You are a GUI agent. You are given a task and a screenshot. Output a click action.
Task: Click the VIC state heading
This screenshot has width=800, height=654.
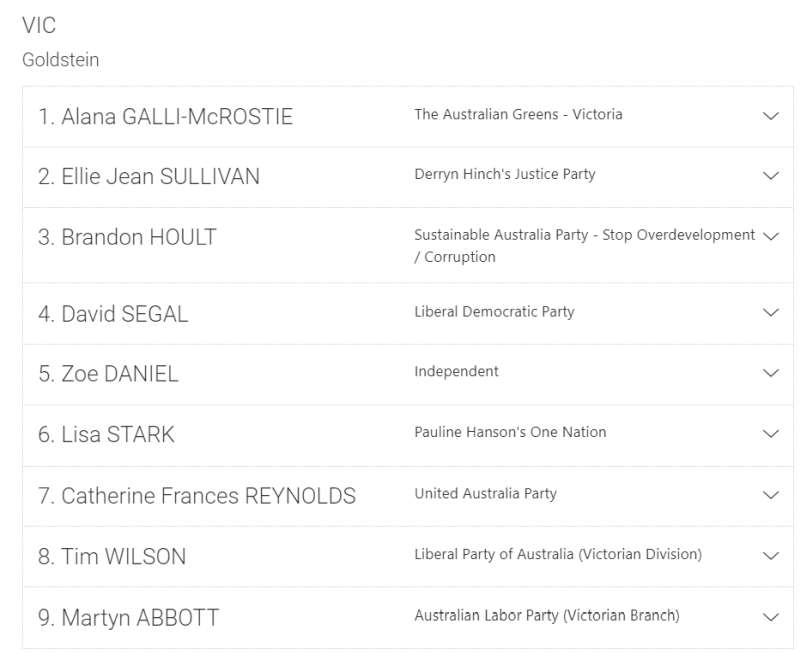39,25
